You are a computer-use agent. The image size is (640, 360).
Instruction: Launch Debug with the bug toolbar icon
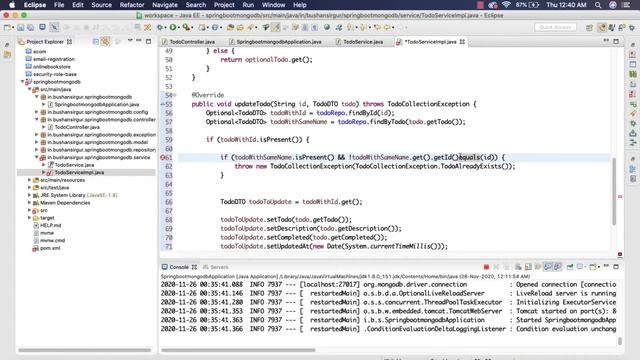(x=160, y=27)
